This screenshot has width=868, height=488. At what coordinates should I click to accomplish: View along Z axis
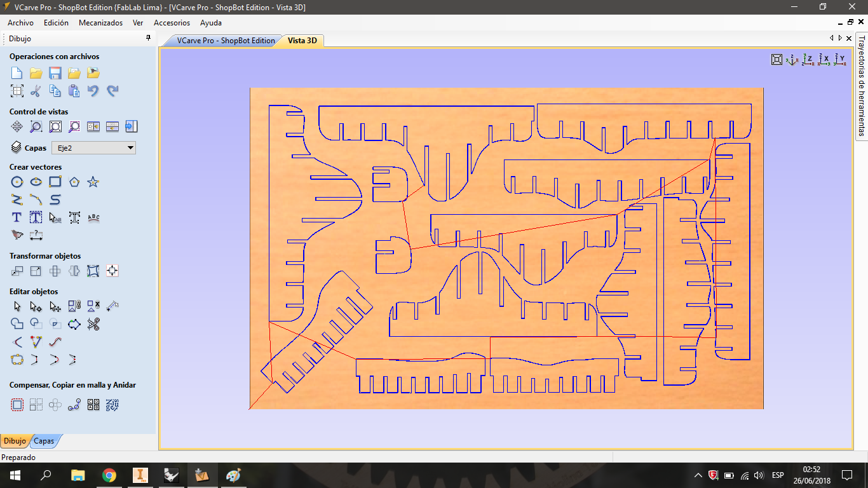[808, 59]
